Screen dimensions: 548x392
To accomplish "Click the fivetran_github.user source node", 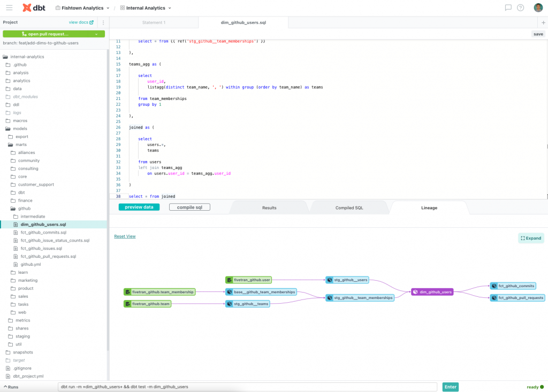I will pyautogui.click(x=248, y=280).
